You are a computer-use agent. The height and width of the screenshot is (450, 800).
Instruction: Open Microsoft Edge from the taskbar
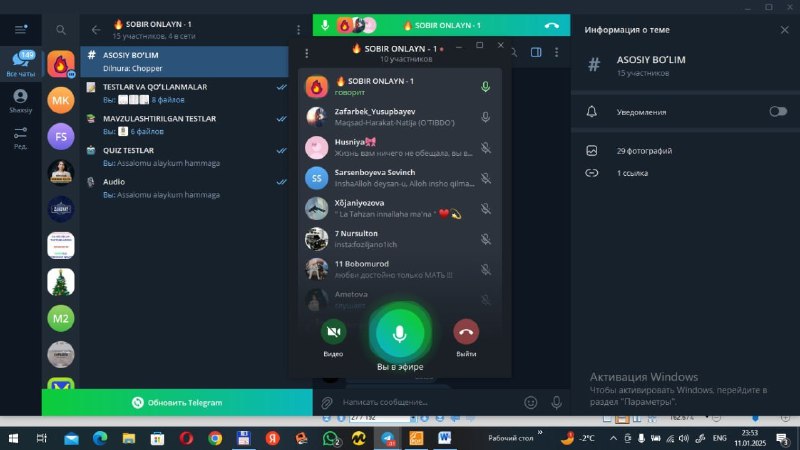100,438
